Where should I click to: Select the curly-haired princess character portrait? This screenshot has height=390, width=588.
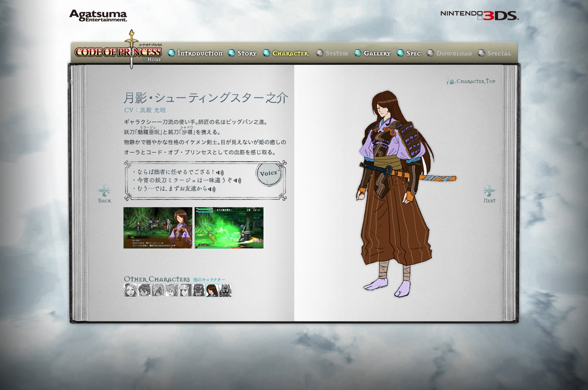click(130, 290)
